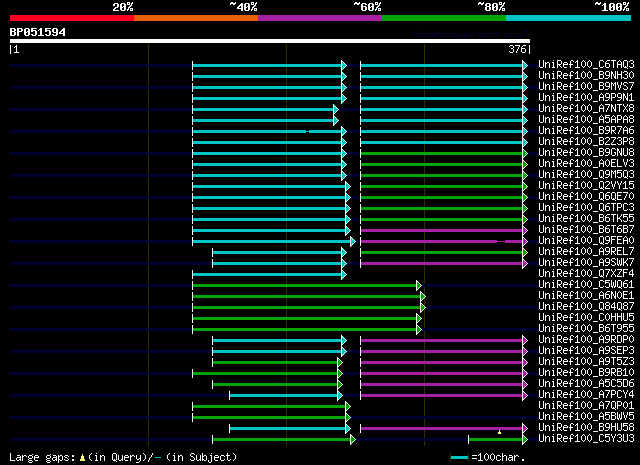640x465 pixels.
Task: Click the first cyan alignment bar of C6TAQ3
Action: (269, 65)
